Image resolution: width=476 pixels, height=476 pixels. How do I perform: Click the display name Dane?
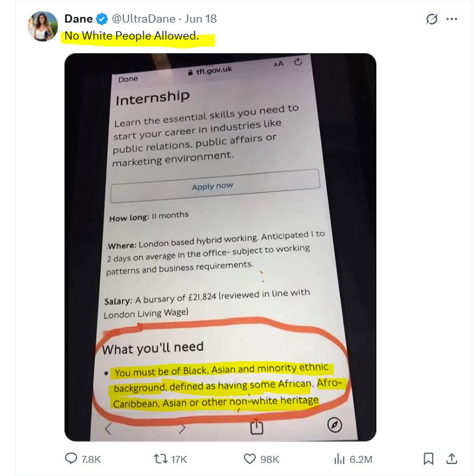tap(78, 19)
